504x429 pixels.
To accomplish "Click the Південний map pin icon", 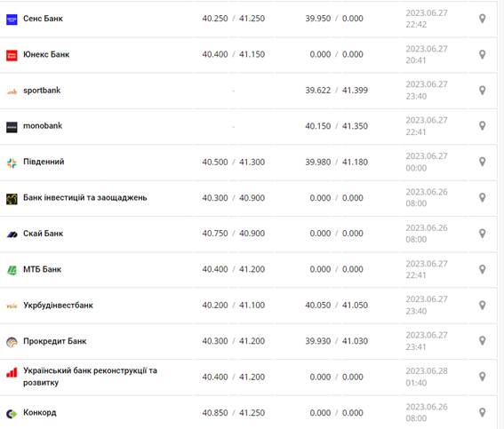I will coord(482,162).
